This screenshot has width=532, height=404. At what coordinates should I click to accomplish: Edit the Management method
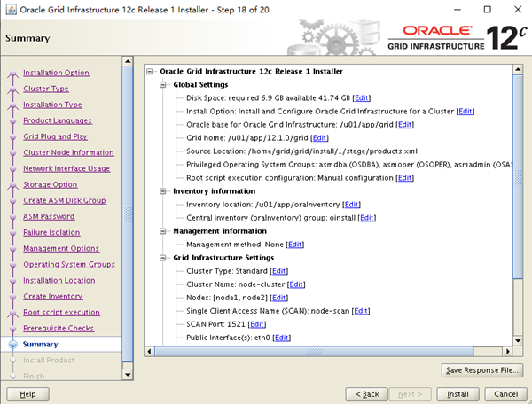click(x=295, y=245)
